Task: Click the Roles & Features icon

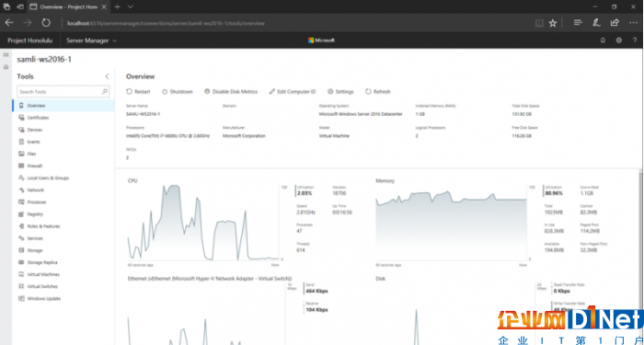Action: [x=21, y=226]
